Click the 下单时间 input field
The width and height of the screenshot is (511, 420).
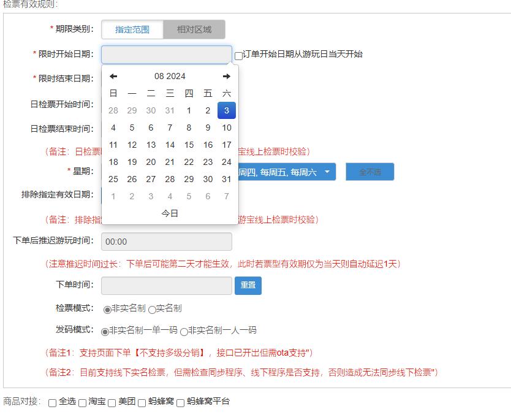tap(167, 286)
